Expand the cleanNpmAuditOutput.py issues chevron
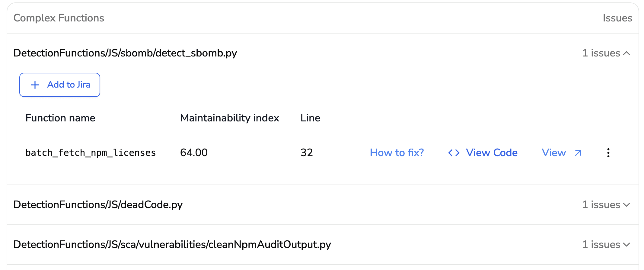This screenshot has height=270, width=644. [x=627, y=245]
